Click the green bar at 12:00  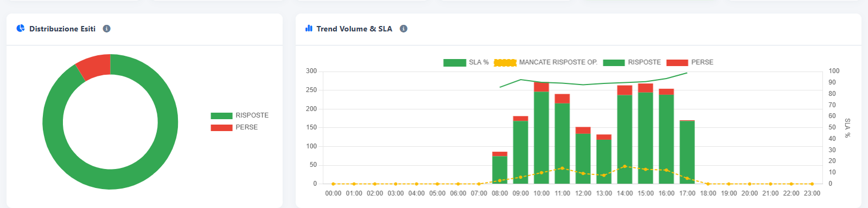tap(583, 159)
